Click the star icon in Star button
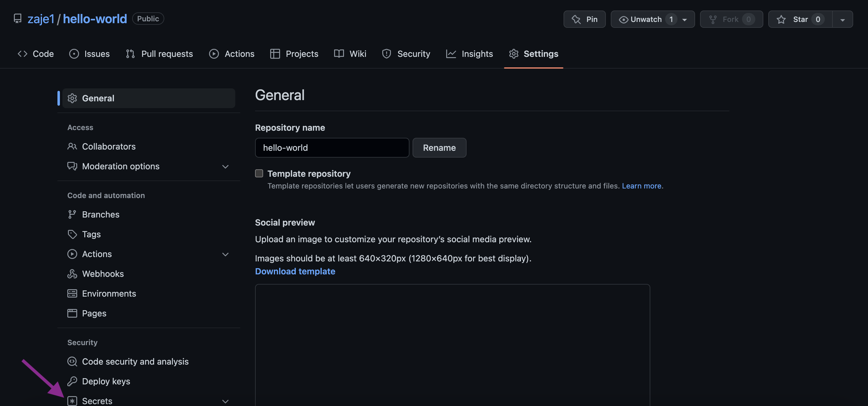 (781, 19)
